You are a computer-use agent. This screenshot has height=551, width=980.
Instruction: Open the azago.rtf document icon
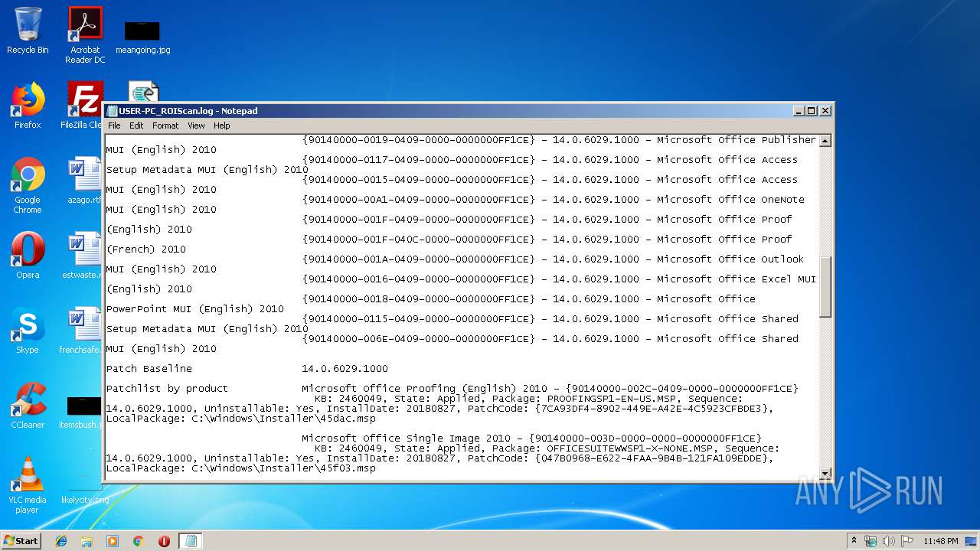tap(84, 181)
